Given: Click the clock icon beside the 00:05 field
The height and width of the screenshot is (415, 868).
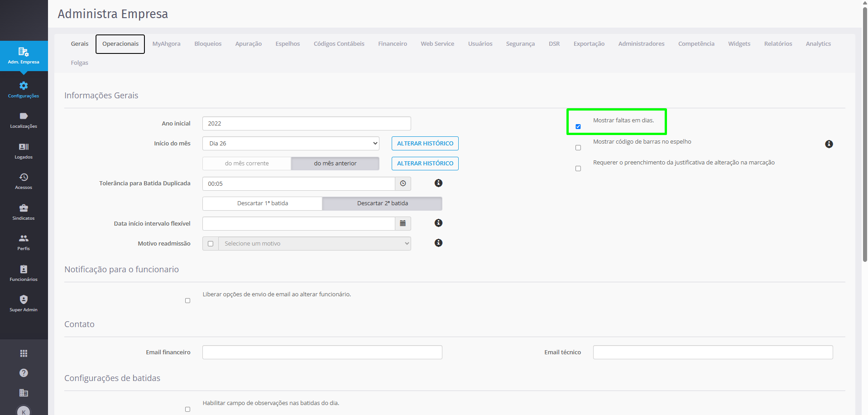Looking at the screenshot, I should 403,183.
